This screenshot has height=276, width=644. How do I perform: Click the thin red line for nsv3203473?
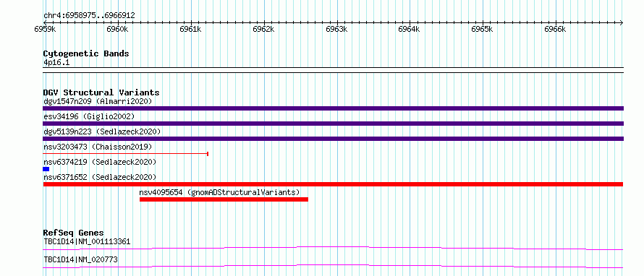[x=126, y=154]
